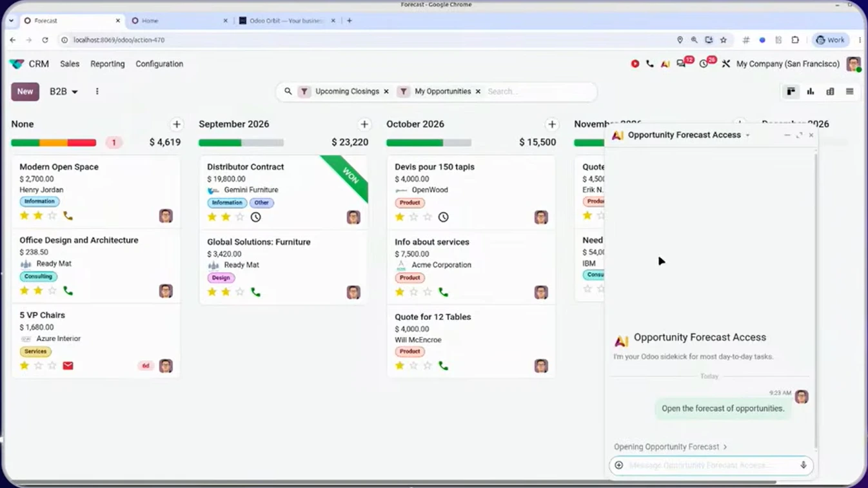The height and width of the screenshot is (488, 868).
Task: Switch to the list view icon
Action: (849, 92)
